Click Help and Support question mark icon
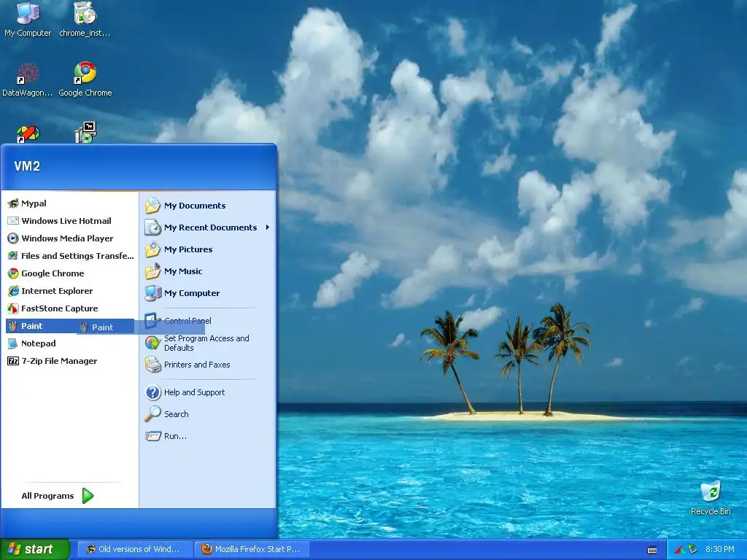The height and width of the screenshot is (560, 747). coord(153,392)
